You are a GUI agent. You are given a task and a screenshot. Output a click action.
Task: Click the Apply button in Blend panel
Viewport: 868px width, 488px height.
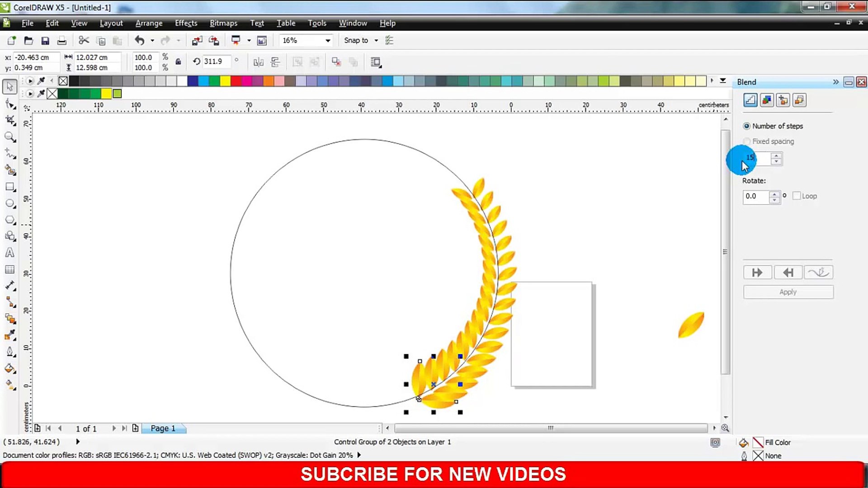tap(788, 292)
